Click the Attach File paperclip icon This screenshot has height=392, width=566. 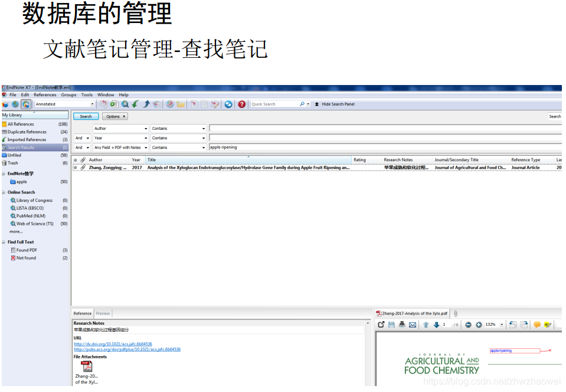456,313
